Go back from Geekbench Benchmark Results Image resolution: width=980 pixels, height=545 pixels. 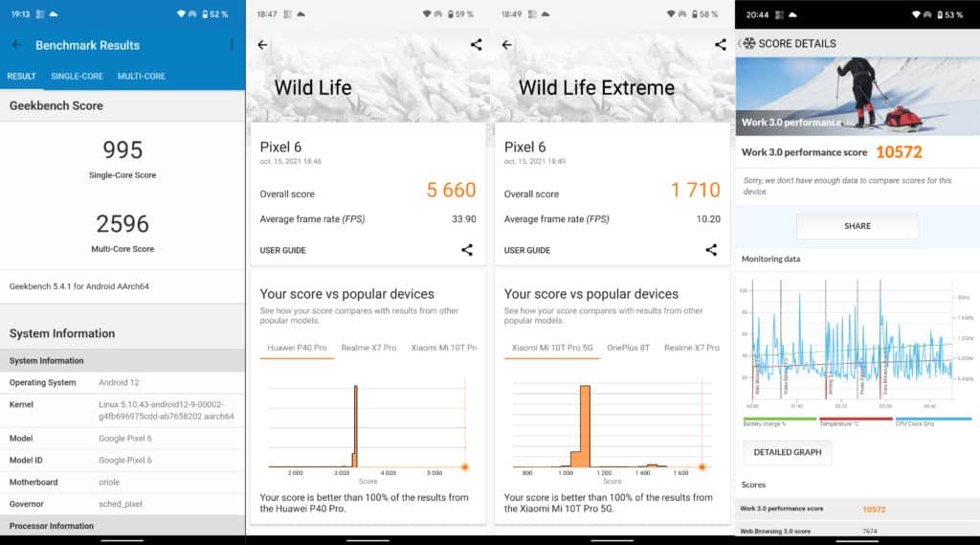tap(17, 45)
